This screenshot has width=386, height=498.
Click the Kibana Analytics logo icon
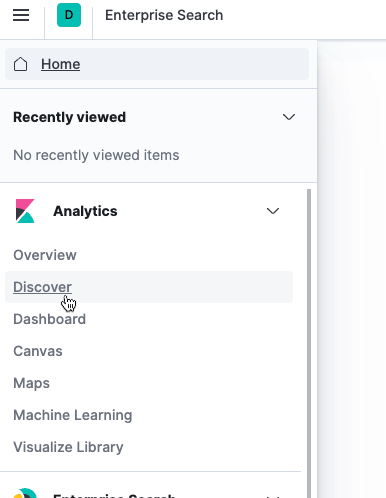point(25,211)
